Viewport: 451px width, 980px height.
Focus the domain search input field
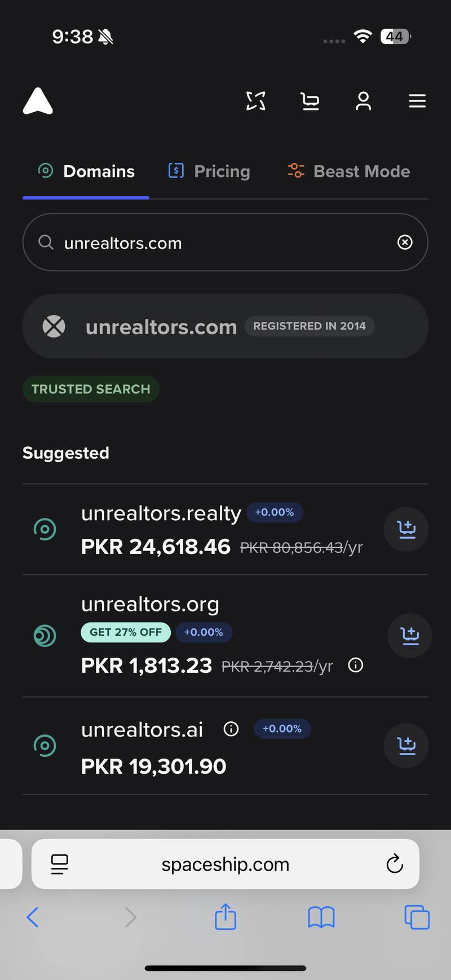[214, 243]
